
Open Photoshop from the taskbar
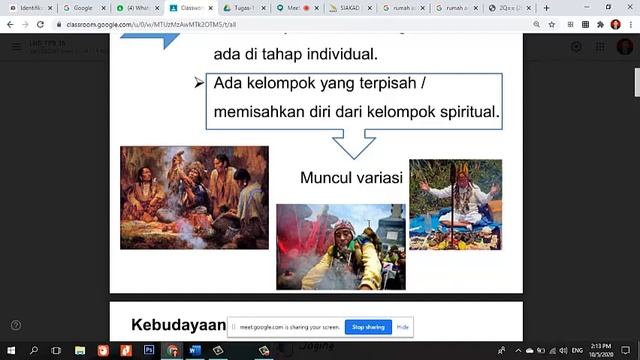(149, 350)
